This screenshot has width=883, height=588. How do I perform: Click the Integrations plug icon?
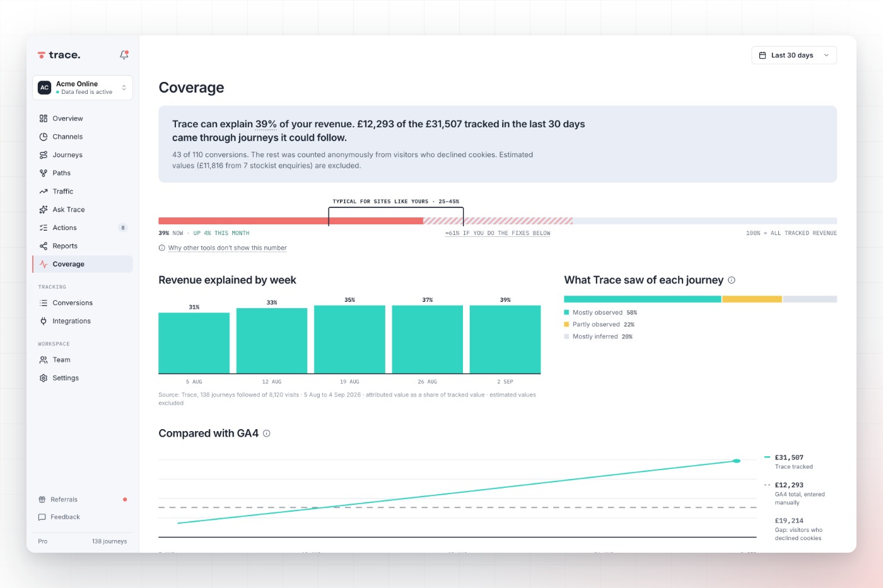click(x=44, y=321)
